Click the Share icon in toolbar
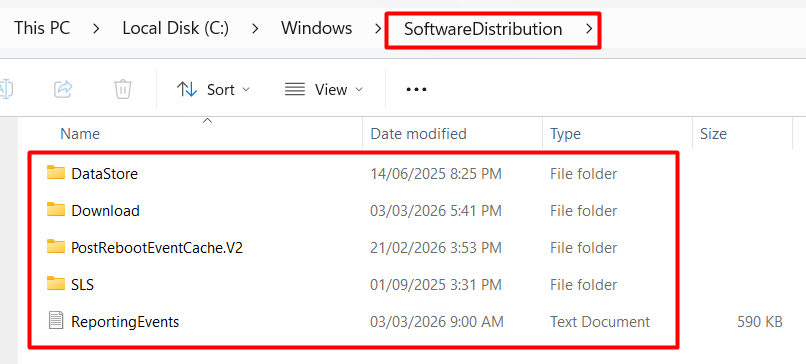806x364 pixels. pos(63,89)
